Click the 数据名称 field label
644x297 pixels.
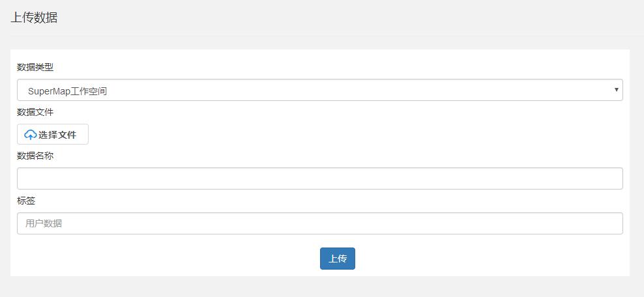coord(35,156)
